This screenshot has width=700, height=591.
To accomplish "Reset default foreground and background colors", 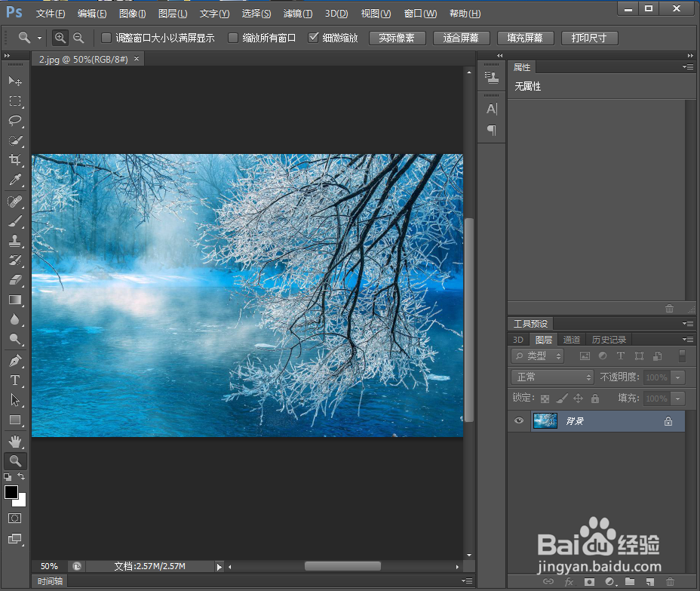I will 8,477.
